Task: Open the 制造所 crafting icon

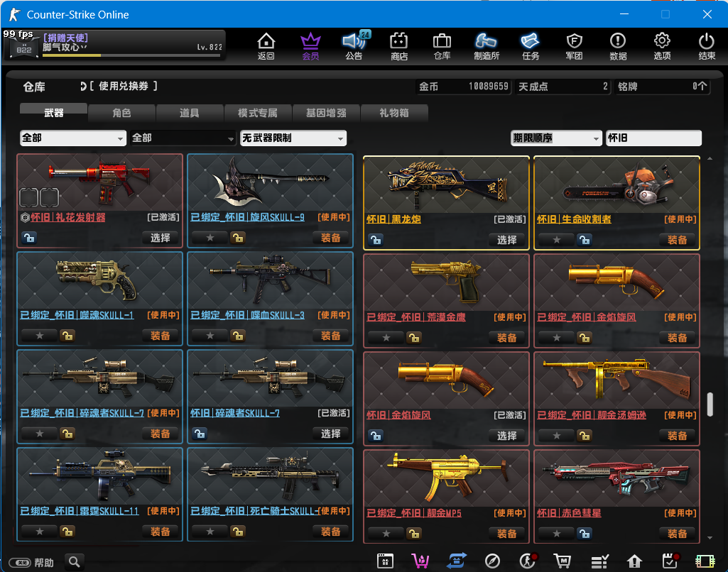Action: (486, 46)
